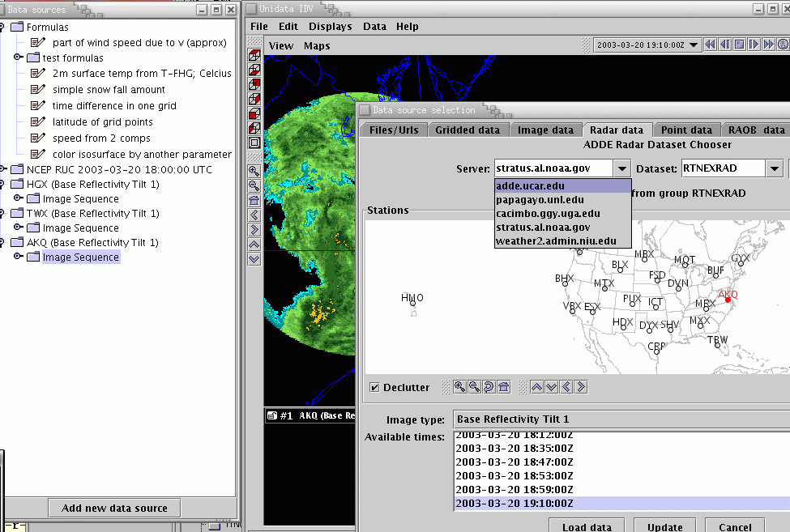The image size is (790, 532).
Task: Click the station map home icon
Action: pos(503,387)
